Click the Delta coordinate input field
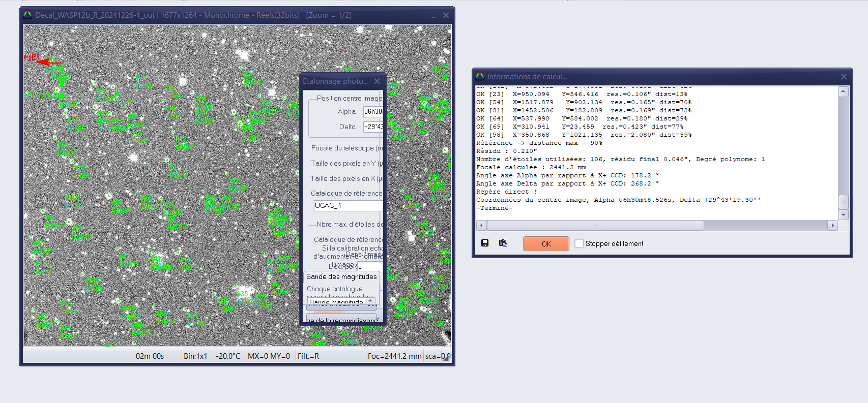The height and width of the screenshot is (403, 868). [373, 127]
